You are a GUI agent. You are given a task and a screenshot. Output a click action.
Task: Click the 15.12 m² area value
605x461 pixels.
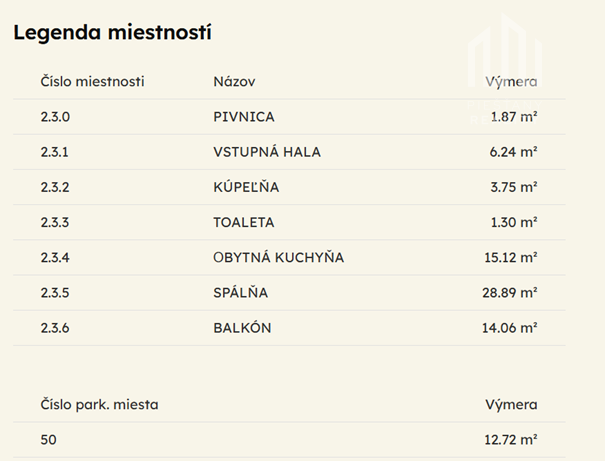510,258
